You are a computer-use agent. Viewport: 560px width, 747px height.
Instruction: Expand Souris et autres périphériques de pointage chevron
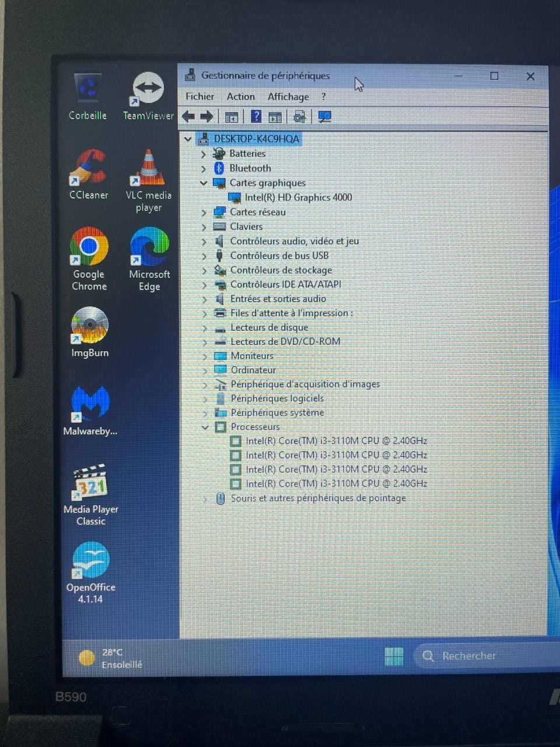click(x=205, y=499)
